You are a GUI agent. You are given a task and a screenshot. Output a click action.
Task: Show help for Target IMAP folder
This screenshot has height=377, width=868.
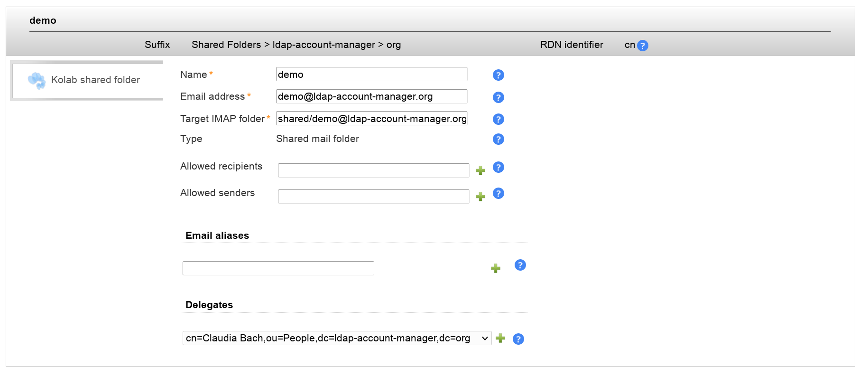[x=498, y=119]
